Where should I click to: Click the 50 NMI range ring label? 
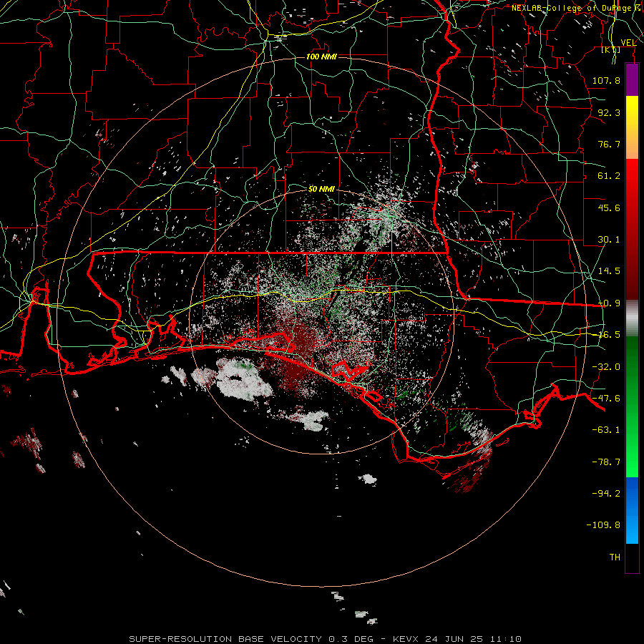(x=321, y=189)
